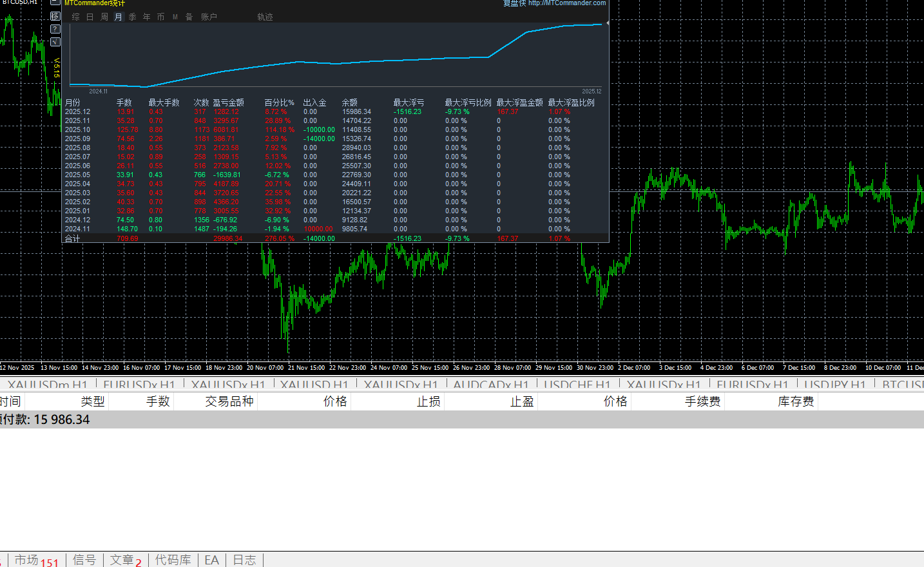Switch to 季 quarterly statistics tab

coord(133,17)
